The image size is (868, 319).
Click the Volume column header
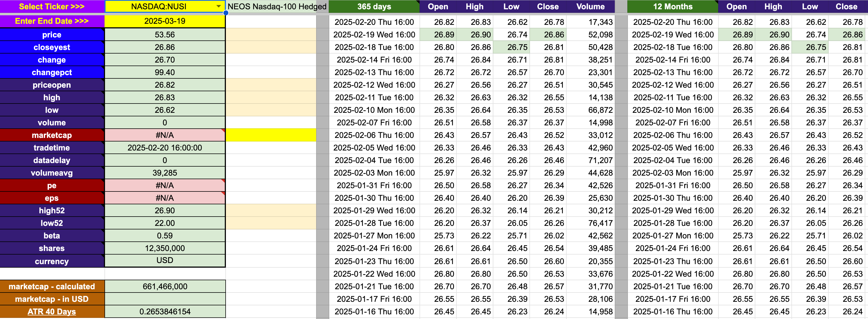[x=590, y=6]
